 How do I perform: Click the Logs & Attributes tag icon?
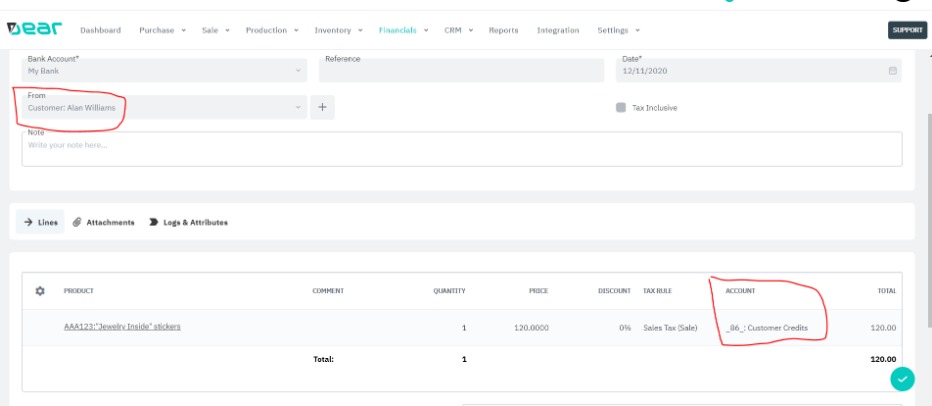pos(154,222)
